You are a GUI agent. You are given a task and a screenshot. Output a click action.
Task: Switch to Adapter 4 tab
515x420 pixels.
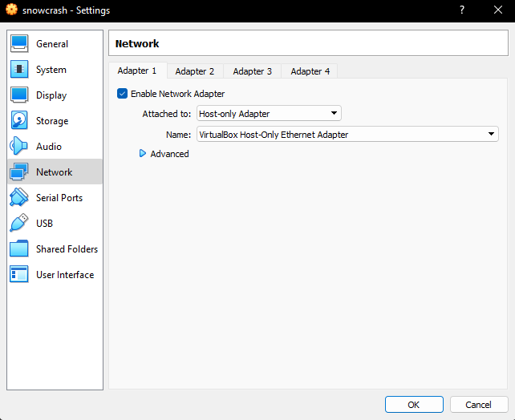[x=310, y=71]
